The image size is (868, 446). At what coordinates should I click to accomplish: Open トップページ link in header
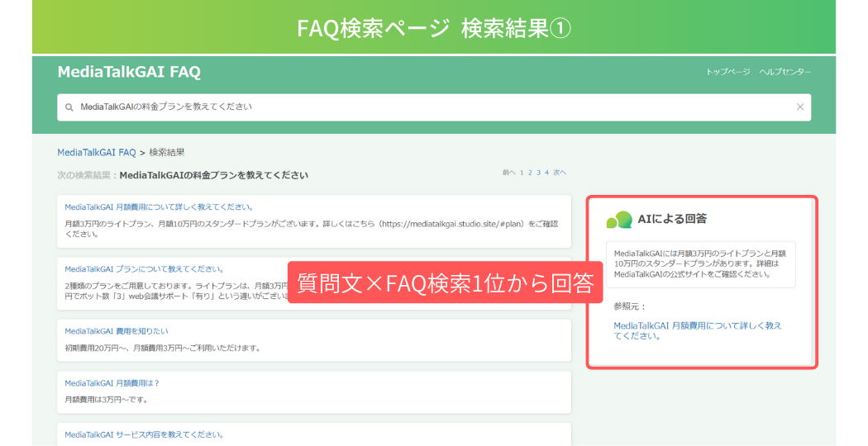(727, 72)
